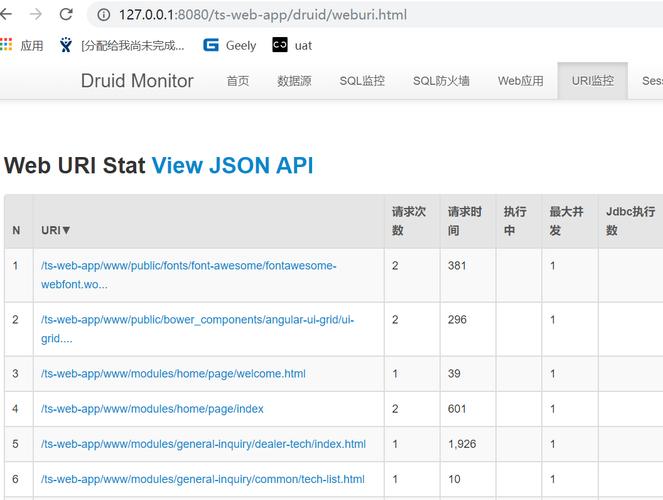Viewport: 663px width, 500px height.
Task: Open the apps grid bookmark icon
Action: (x=6, y=45)
